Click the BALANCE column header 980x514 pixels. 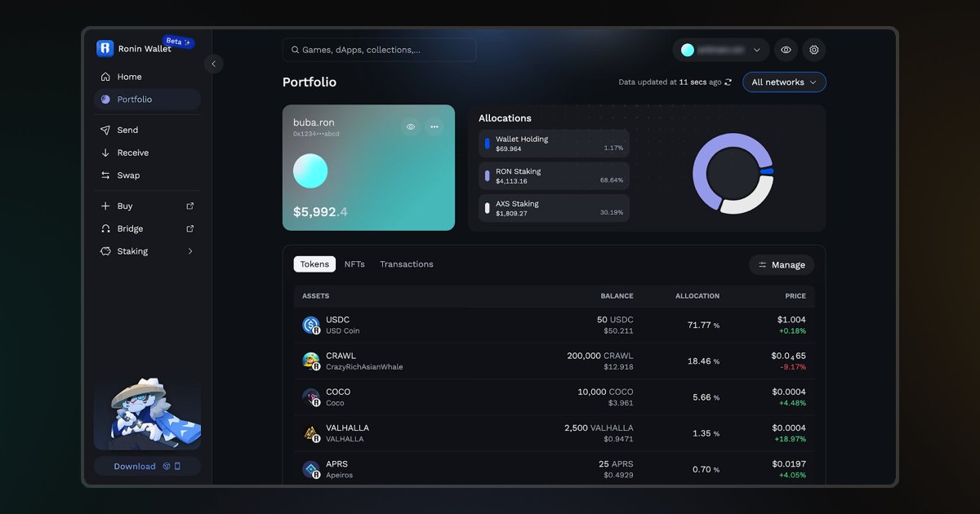617,296
